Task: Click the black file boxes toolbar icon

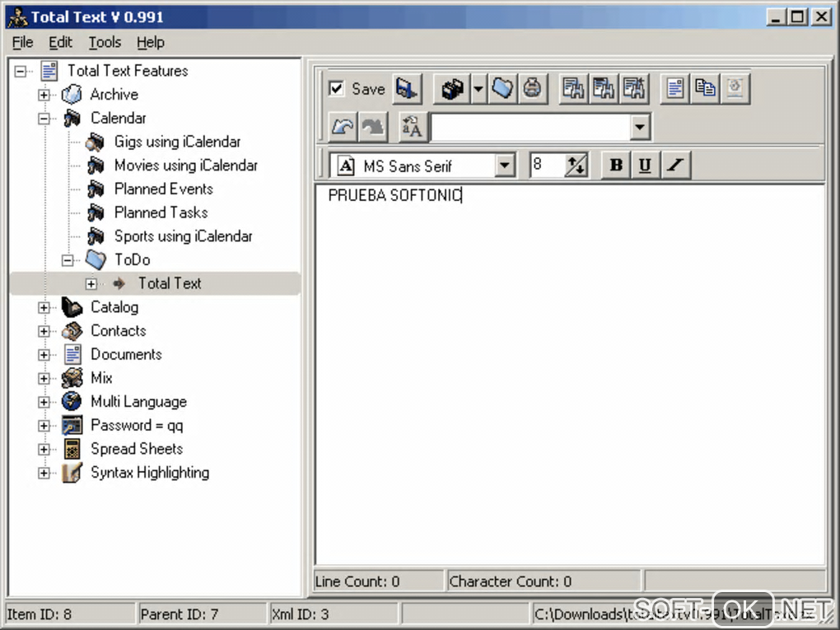Action: coord(452,88)
